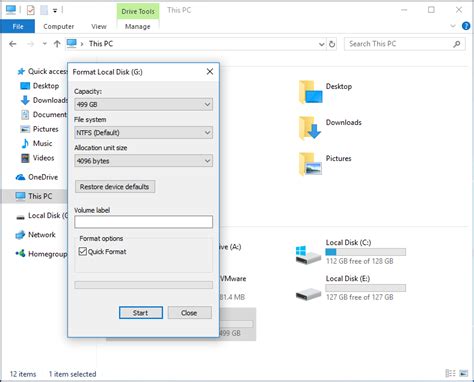This screenshot has height=382, width=474.
Task: Click the Back navigation arrow
Action: (x=13, y=44)
